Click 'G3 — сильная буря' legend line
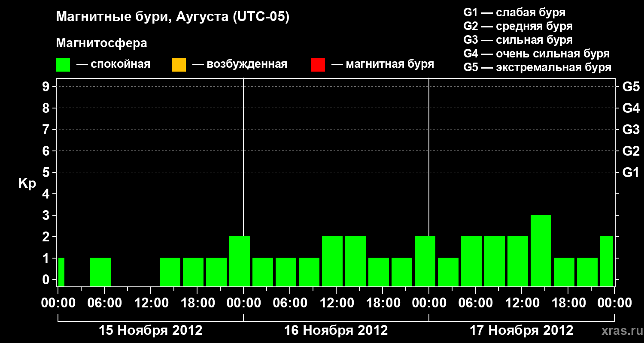 coord(518,40)
